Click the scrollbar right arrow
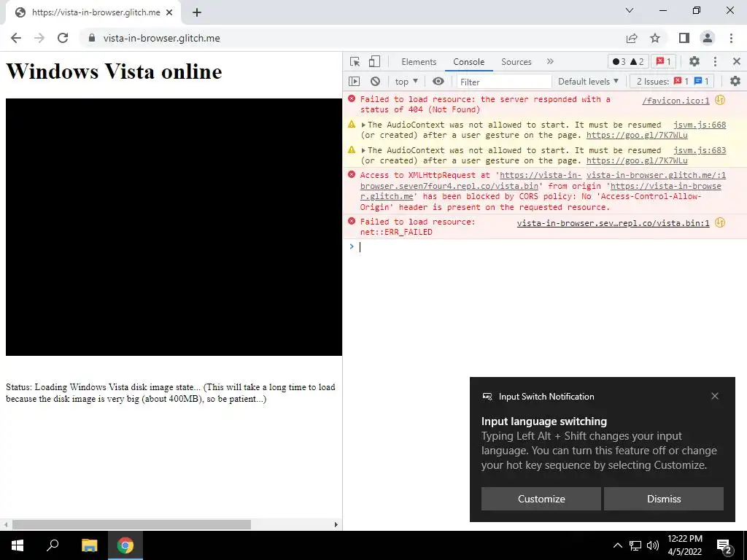This screenshot has width=747, height=560. [x=336, y=524]
